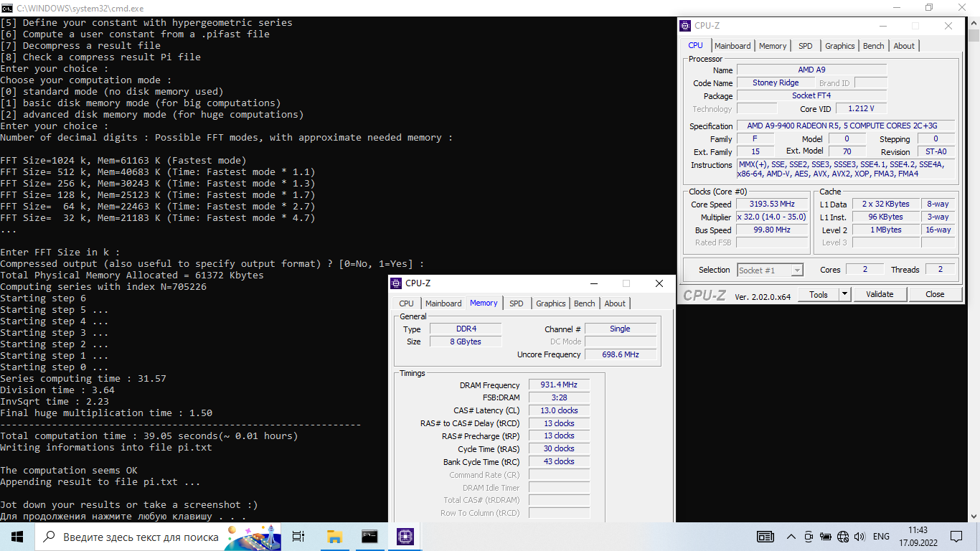Screen dimensions: 980x551
Task: Switch to the Command Prompt taskbar icon
Action: 369,536
